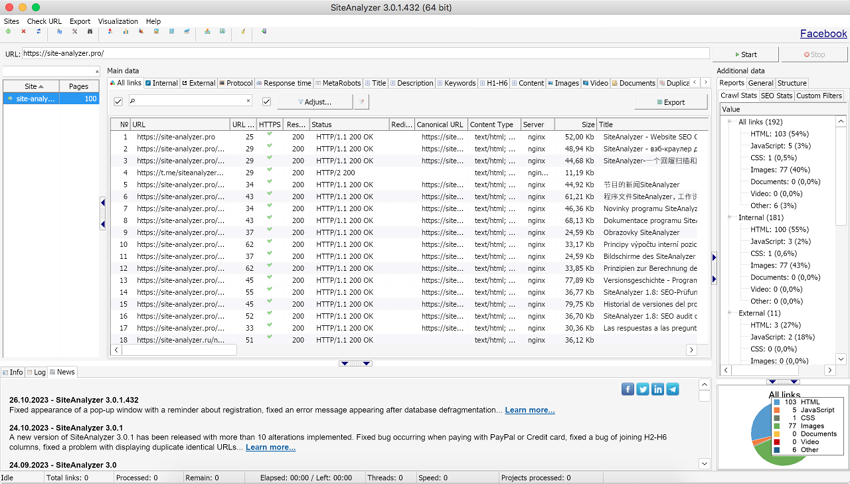
Task: Open the Visualization menu
Action: coord(118,21)
